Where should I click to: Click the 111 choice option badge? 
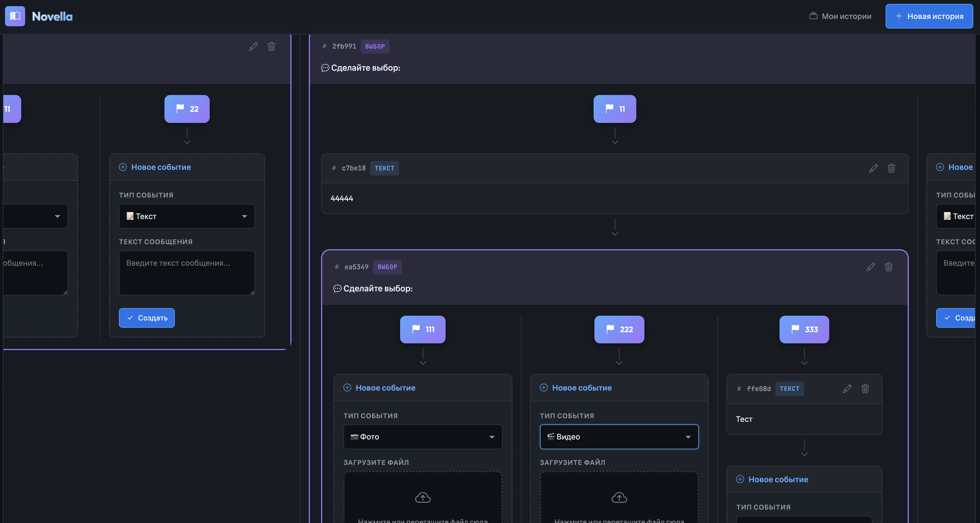click(x=422, y=329)
